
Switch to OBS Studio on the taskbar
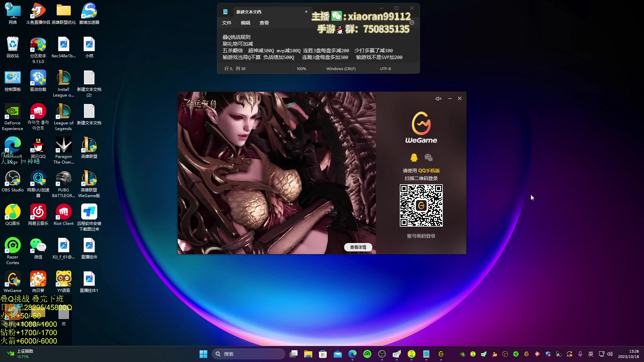(x=382, y=354)
